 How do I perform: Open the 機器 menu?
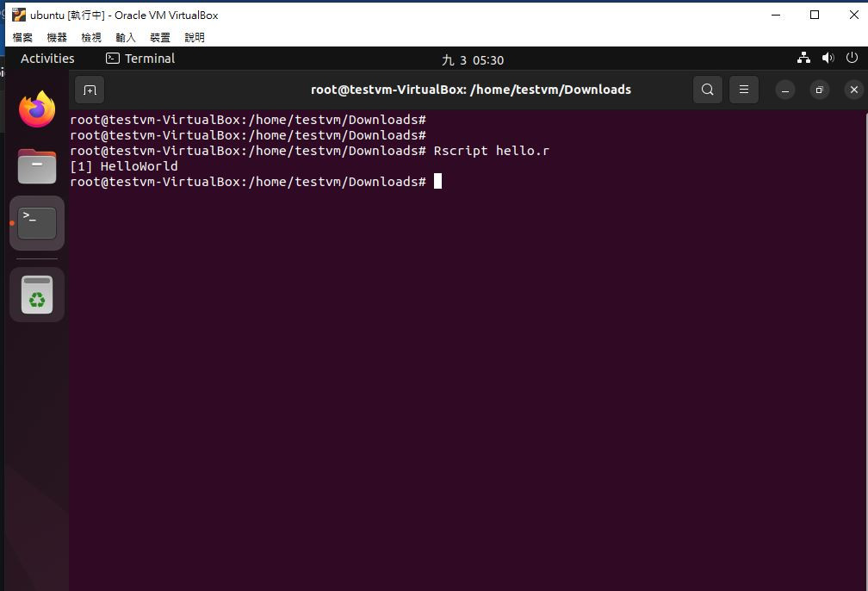(57, 37)
